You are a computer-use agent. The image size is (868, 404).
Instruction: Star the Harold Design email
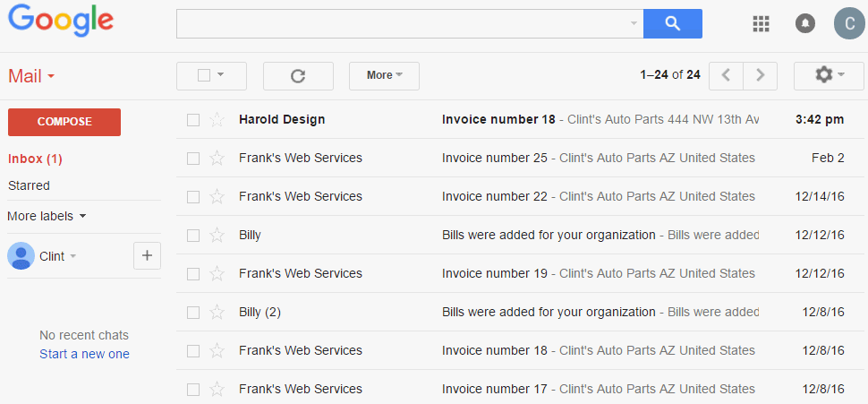click(216, 120)
